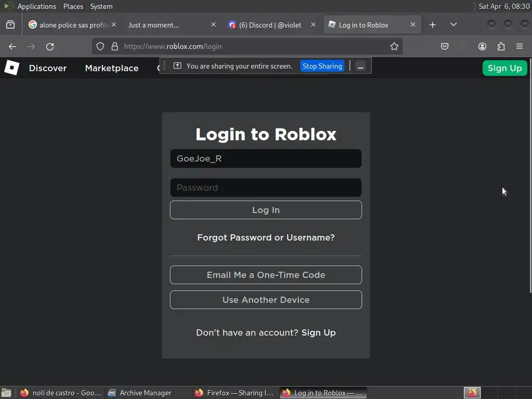Close the 'alone police sas profile' tab
Viewport: 532px width, 399px height.
click(114, 25)
